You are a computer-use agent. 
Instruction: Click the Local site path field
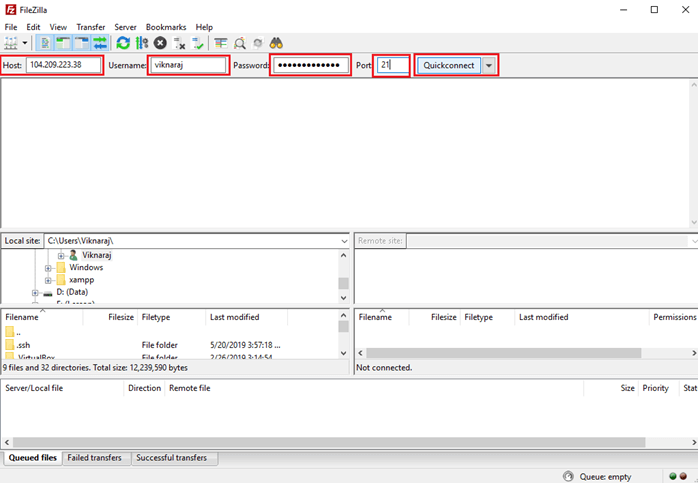point(192,241)
